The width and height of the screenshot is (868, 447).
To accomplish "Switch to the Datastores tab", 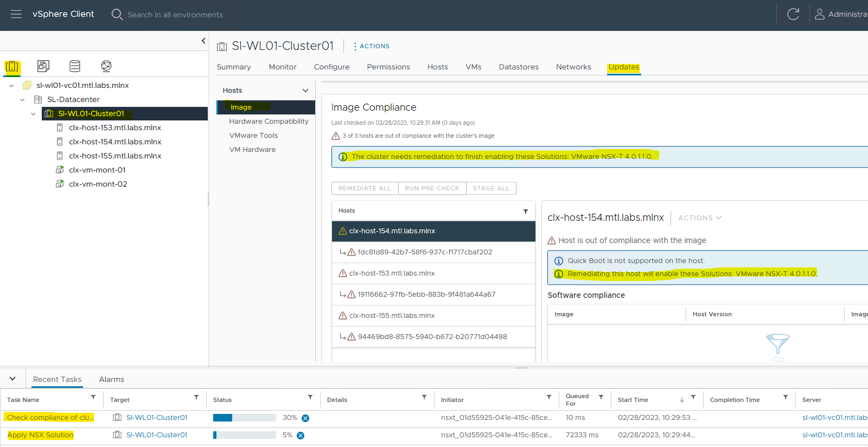I will (x=519, y=67).
